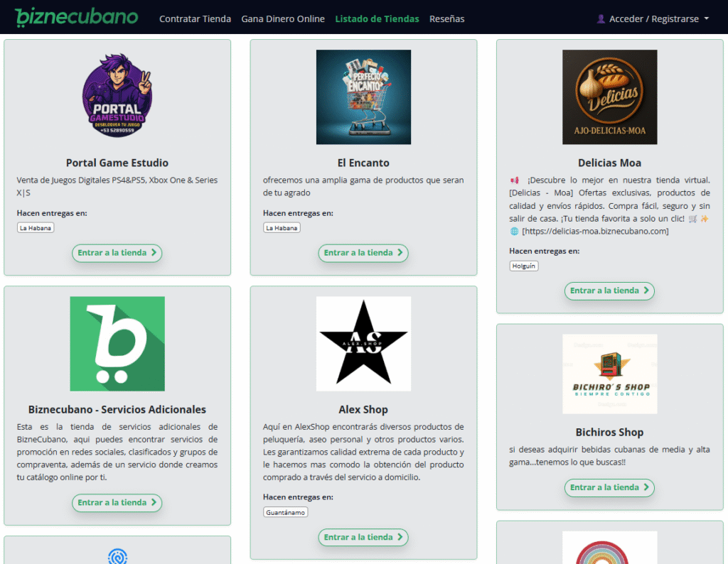
Task: Click the blue fingerprint store logo
Action: (117, 556)
